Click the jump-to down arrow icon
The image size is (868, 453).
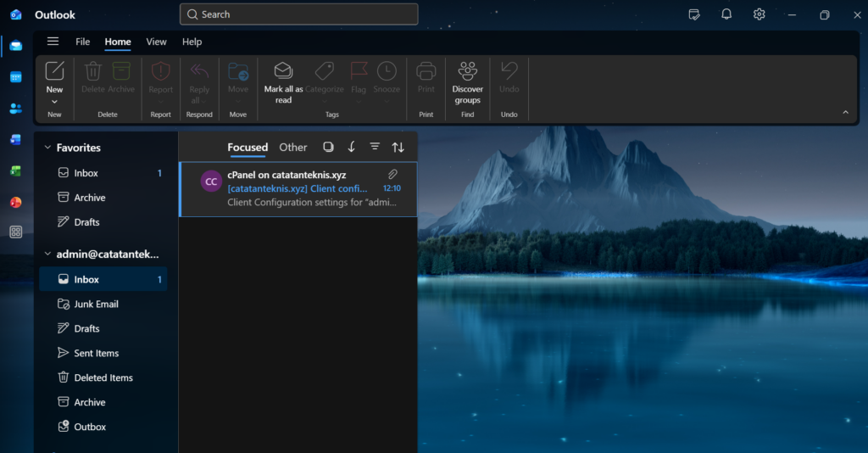[352, 147]
